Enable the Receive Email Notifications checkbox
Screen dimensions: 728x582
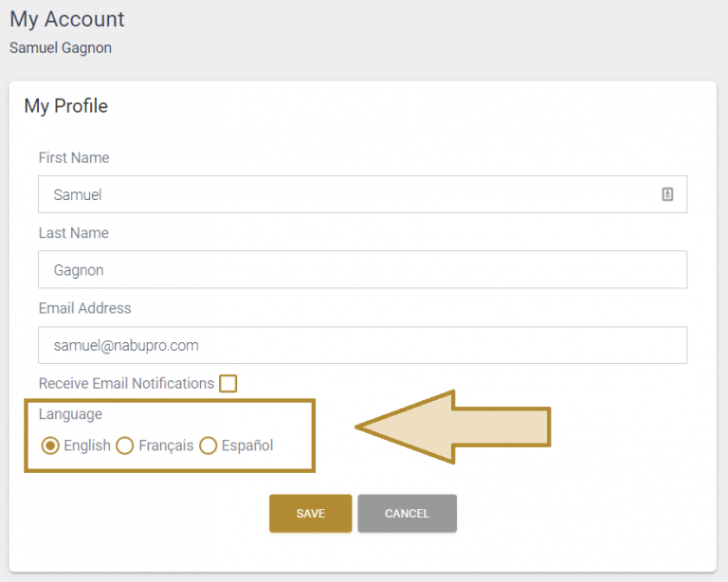[227, 383]
